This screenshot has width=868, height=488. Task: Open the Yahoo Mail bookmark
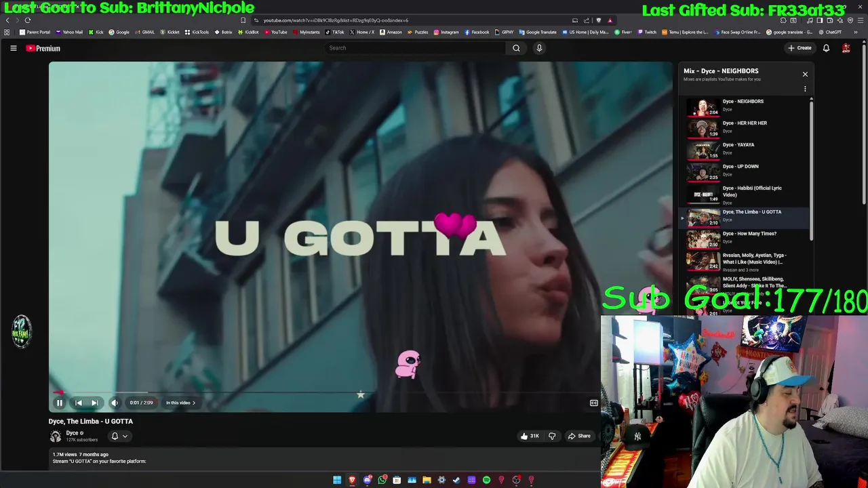(x=69, y=32)
